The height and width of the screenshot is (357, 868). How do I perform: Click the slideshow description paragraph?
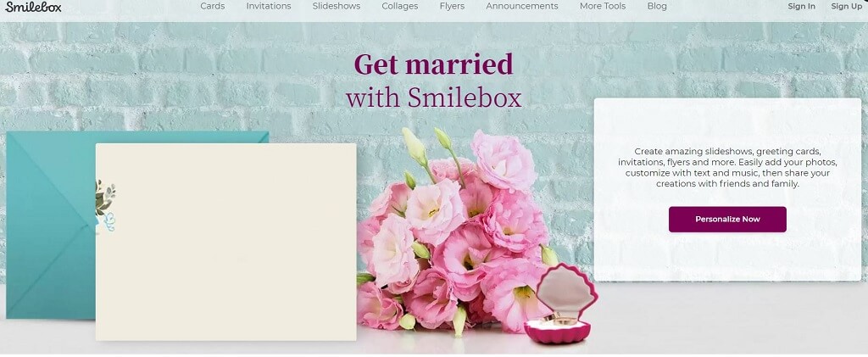pyautogui.click(x=727, y=167)
